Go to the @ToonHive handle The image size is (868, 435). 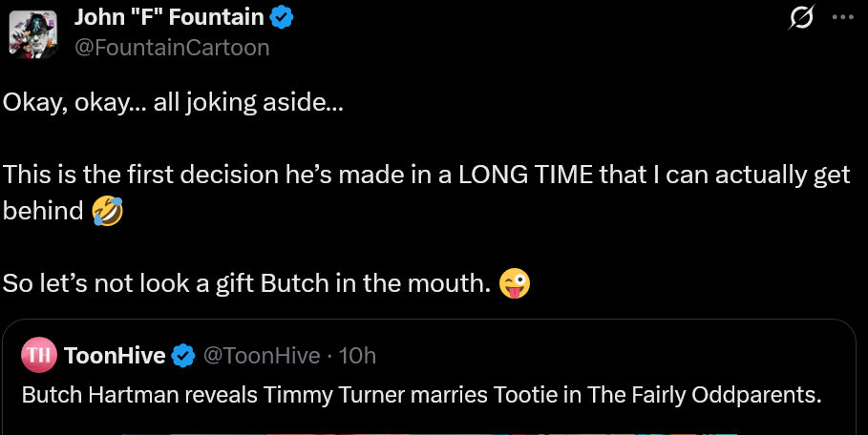point(260,356)
